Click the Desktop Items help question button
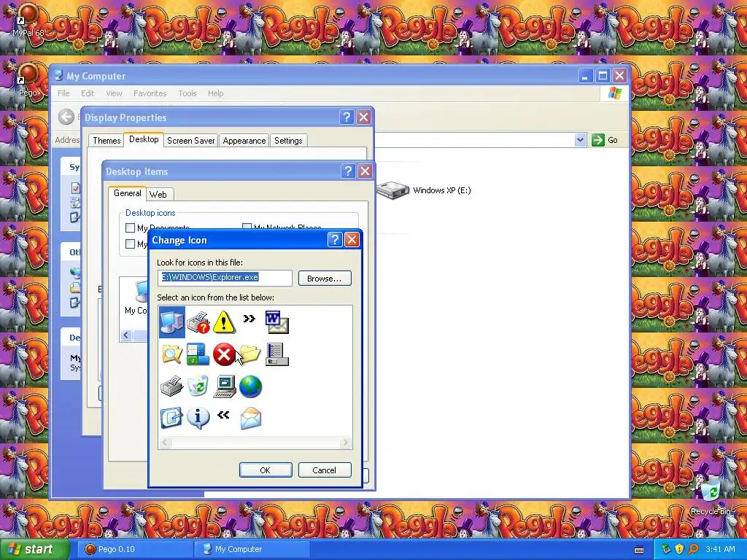This screenshot has height=560, width=747. point(348,171)
